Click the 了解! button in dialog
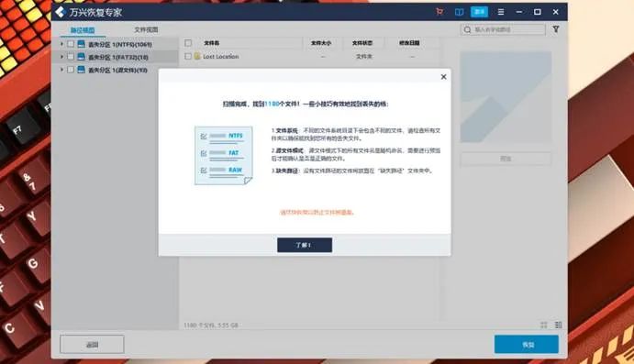 pyautogui.click(x=305, y=245)
